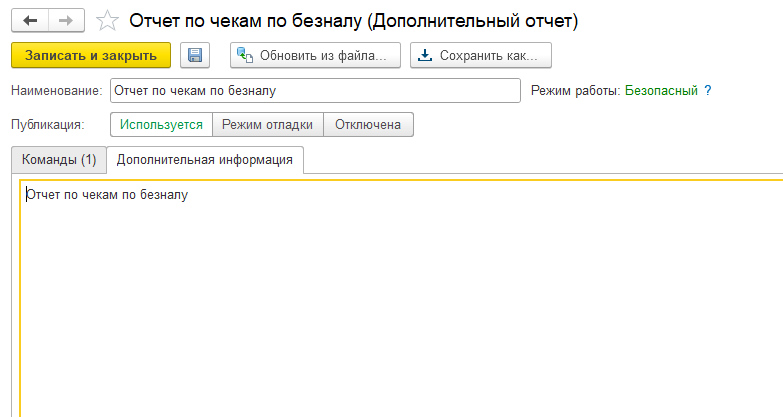
Task: Go forward using the right arrow
Action: [66, 20]
